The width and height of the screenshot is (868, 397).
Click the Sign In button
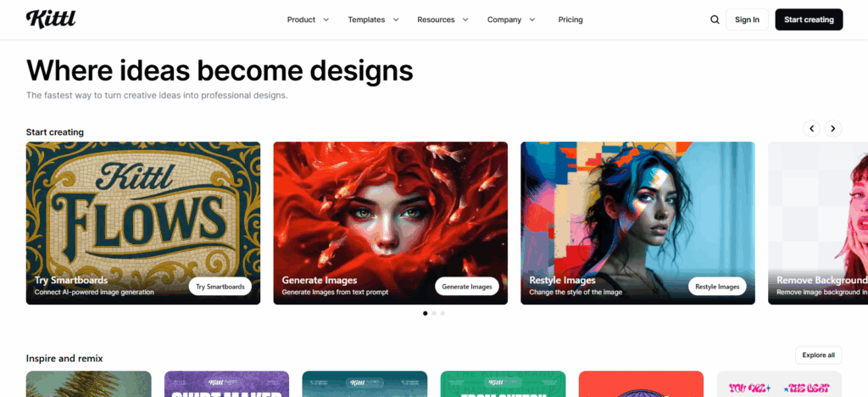click(747, 20)
